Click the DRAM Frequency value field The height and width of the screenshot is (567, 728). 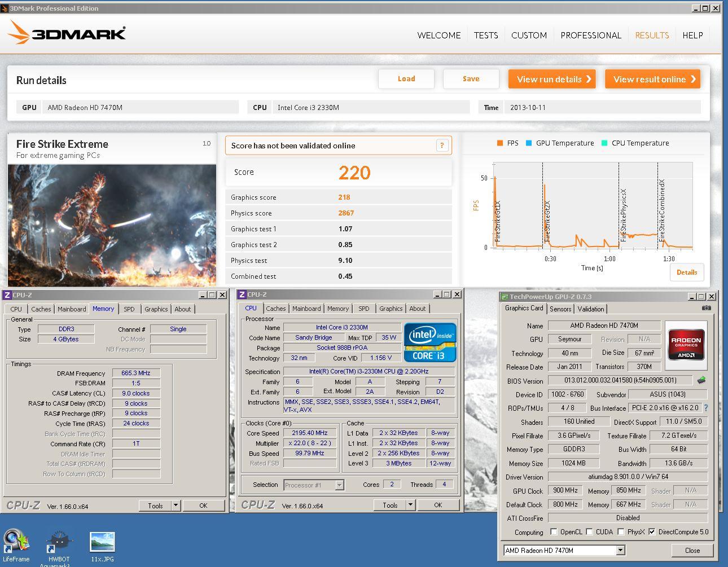(136, 373)
